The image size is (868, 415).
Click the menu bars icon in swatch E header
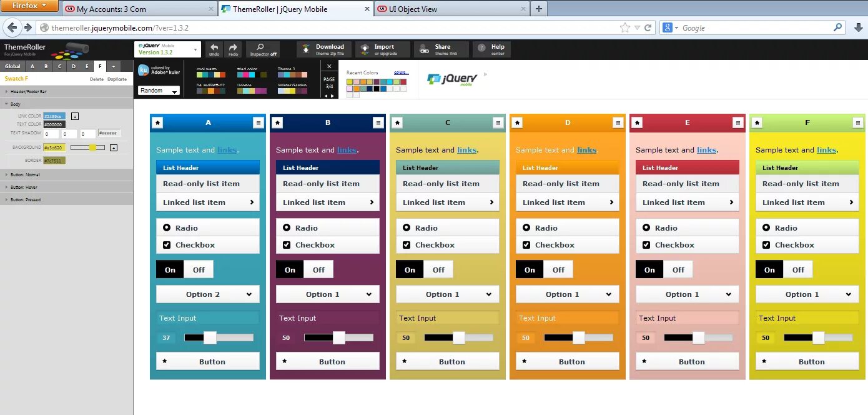point(738,122)
